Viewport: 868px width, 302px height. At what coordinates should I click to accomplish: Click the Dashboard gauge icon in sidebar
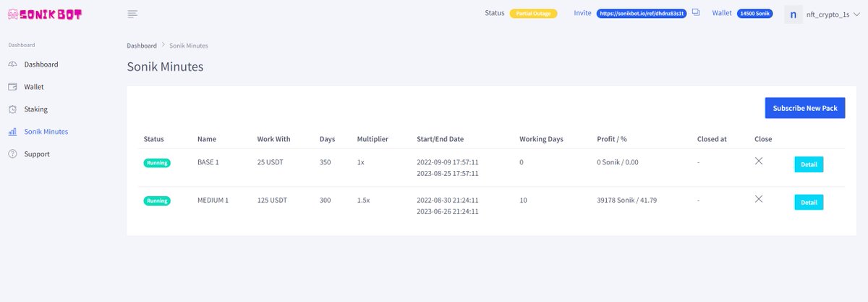pyautogui.click(x=13, y=64)
